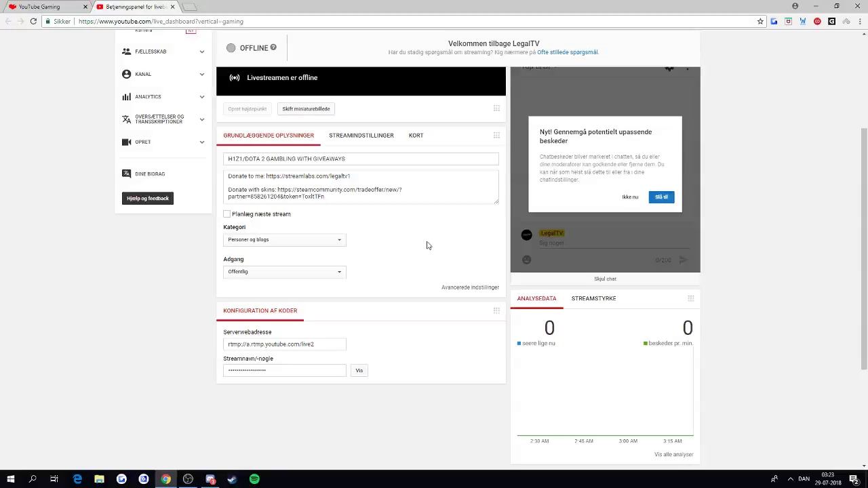
Task: Open Microsoft Edge from the taskbar
Action: pos(77,479)
